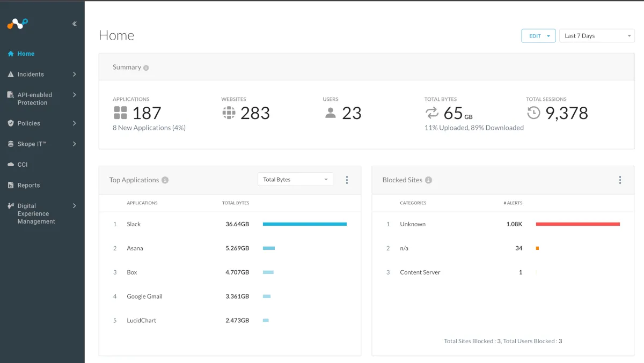Go to Home in sidebar

(x=26, y=54)
